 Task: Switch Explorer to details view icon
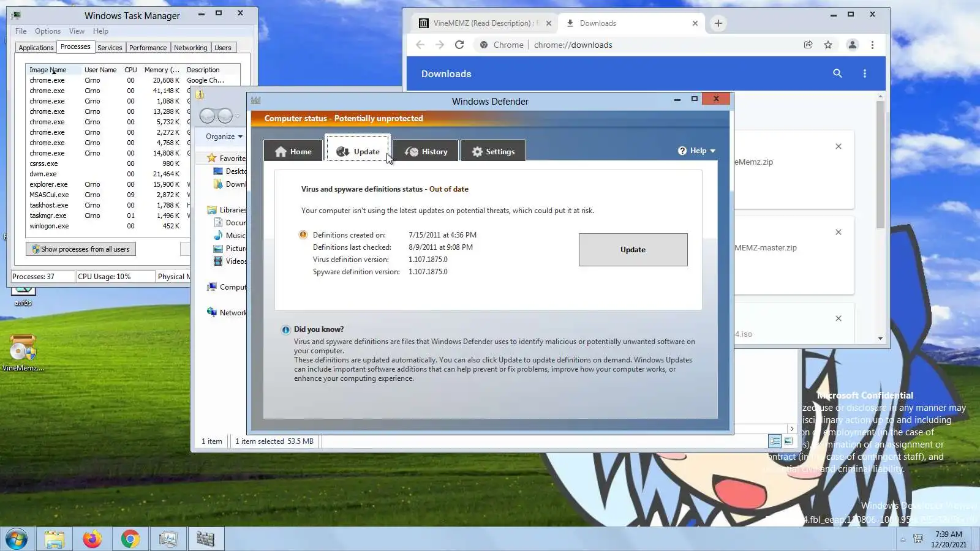pyautogui.click(x=775, y=441)
